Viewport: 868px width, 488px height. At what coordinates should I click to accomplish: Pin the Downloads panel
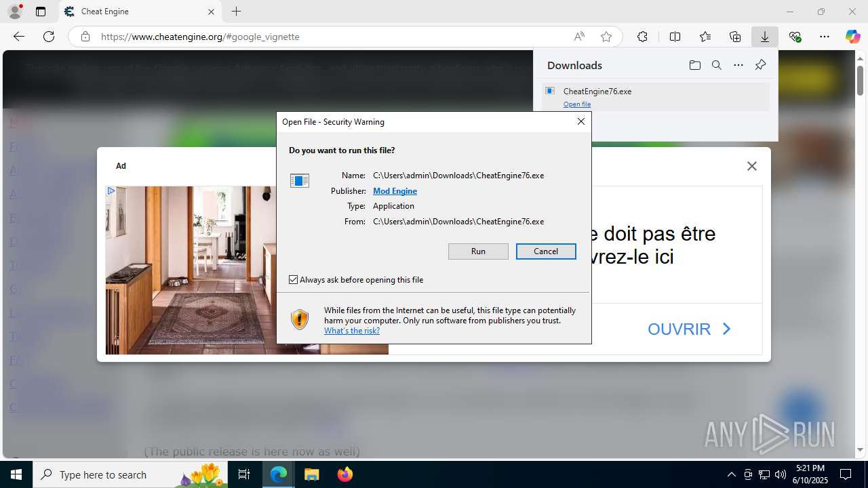760,65
